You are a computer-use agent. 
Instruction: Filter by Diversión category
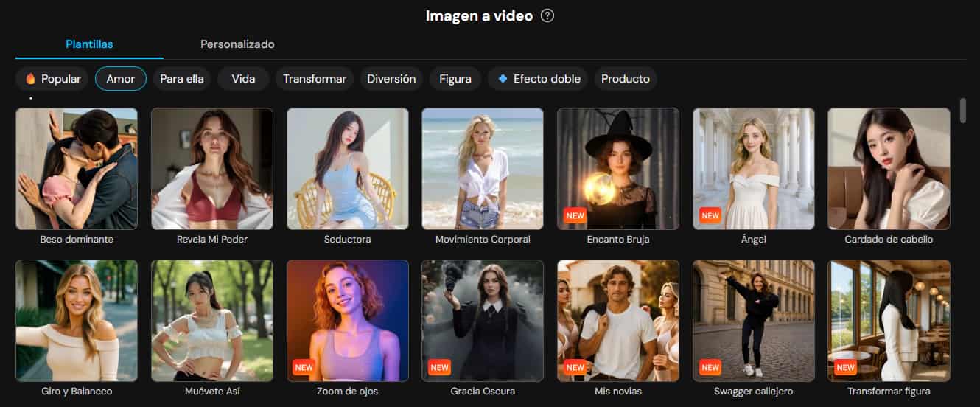point(391,79)
